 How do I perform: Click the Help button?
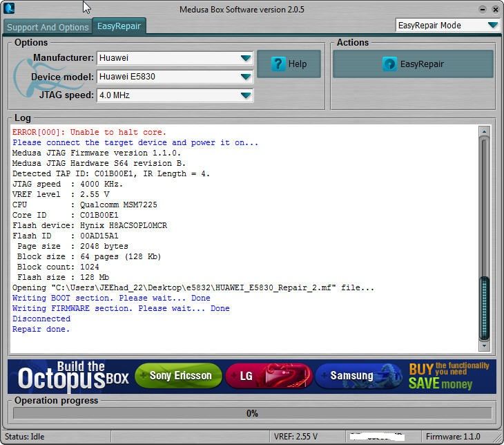289,64
